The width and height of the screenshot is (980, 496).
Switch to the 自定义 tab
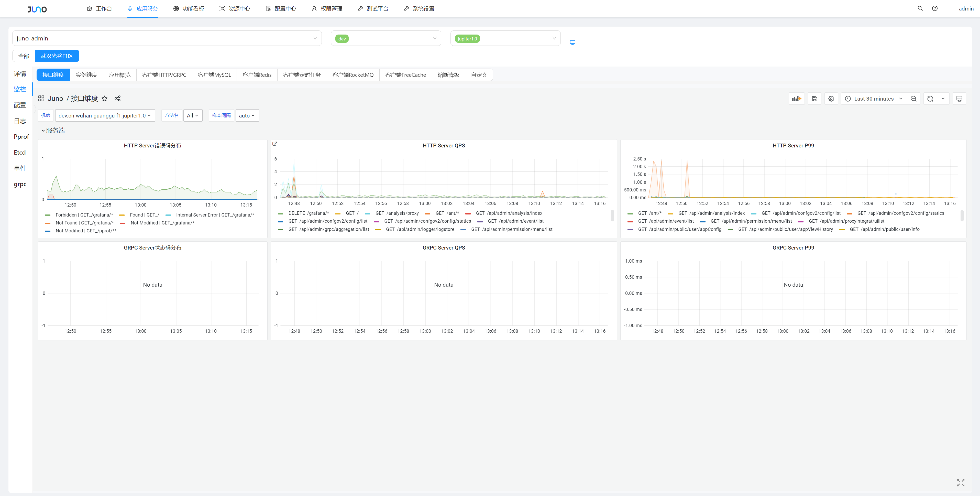pyautogui.click(x=479, y=75)
